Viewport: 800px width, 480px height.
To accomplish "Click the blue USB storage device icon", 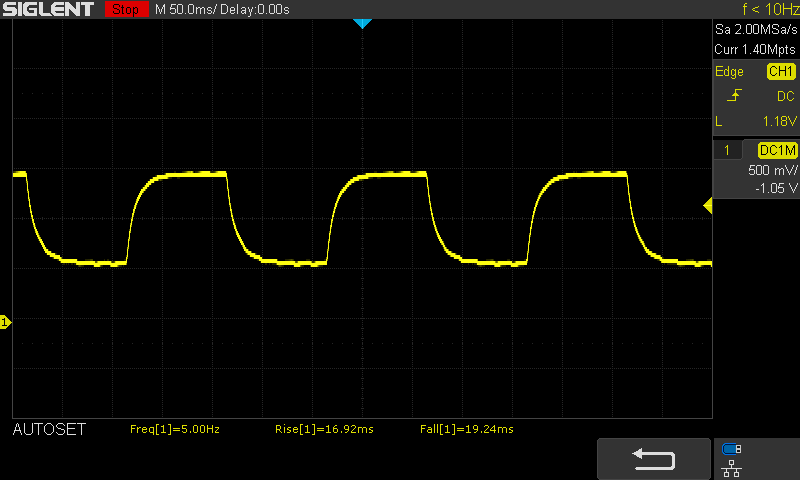I will pyautogui.click(x=732, y=449).
